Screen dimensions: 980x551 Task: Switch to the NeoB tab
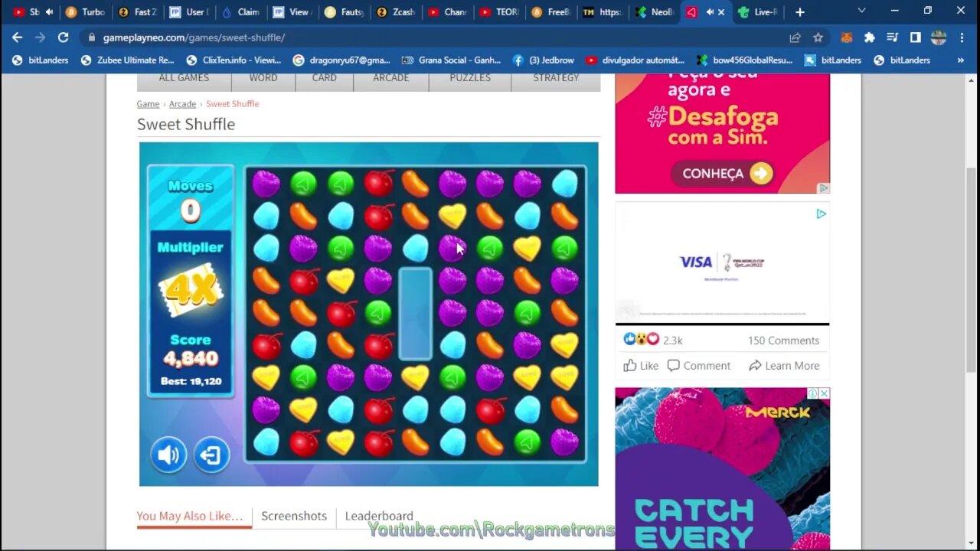[x=655, y=12]
